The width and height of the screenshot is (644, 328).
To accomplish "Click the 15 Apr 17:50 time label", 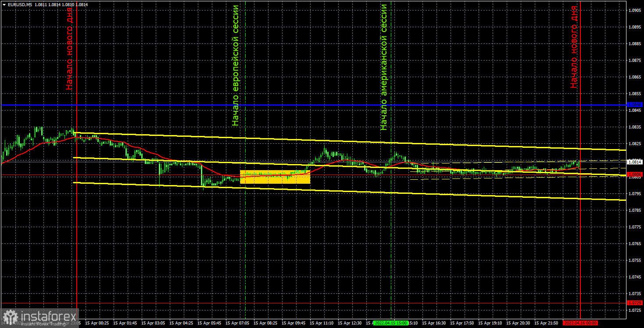I will tap(462, 323).
